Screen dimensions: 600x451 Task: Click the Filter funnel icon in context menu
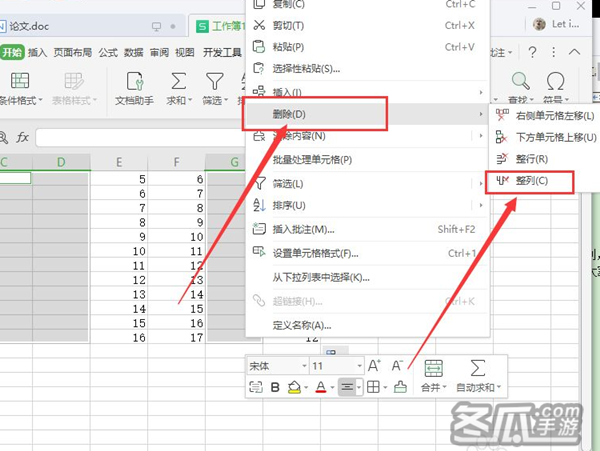pos(260,183)
